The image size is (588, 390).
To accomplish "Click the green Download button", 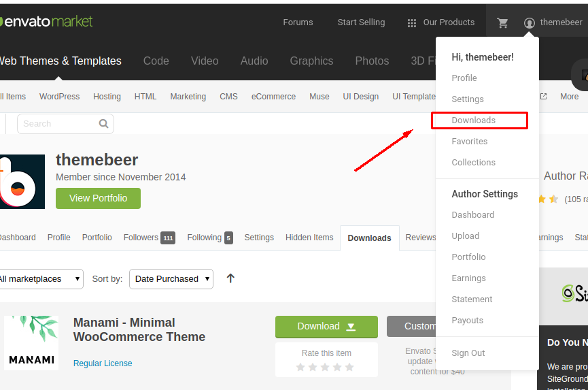I will click(x=326, y=327).
